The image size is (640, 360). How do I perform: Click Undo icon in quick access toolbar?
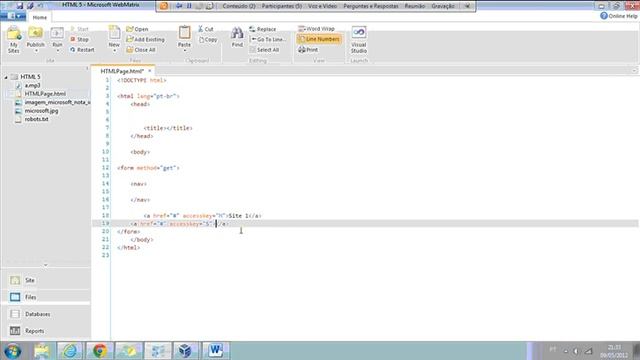pyautogui.click(x=40, y=6)
